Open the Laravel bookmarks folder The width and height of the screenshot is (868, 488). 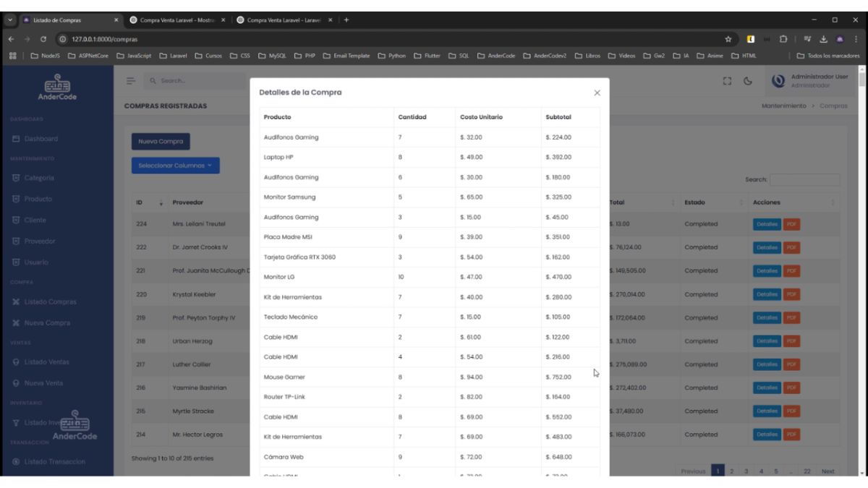174,56
